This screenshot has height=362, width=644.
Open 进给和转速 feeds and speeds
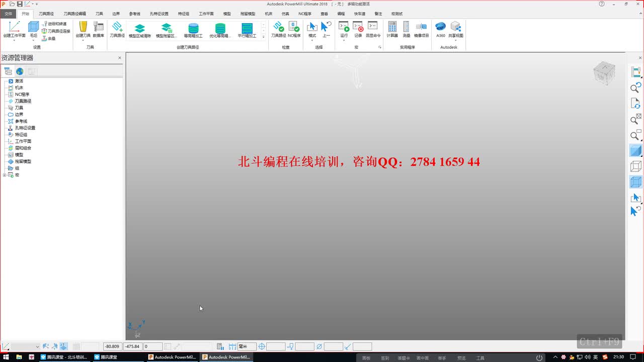tap(54, 24)
